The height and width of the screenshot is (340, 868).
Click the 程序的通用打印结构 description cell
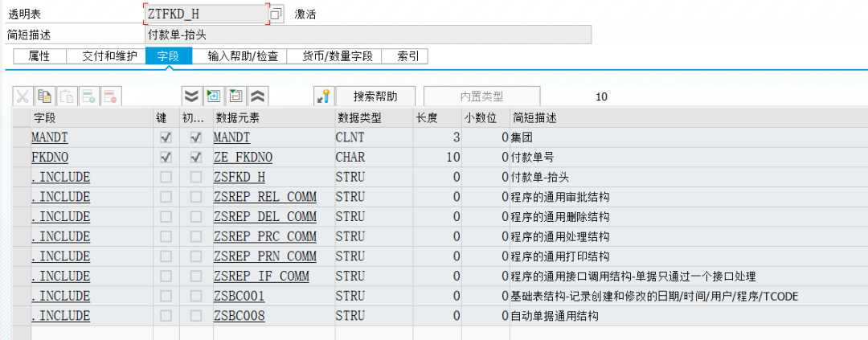pos(689,256)
